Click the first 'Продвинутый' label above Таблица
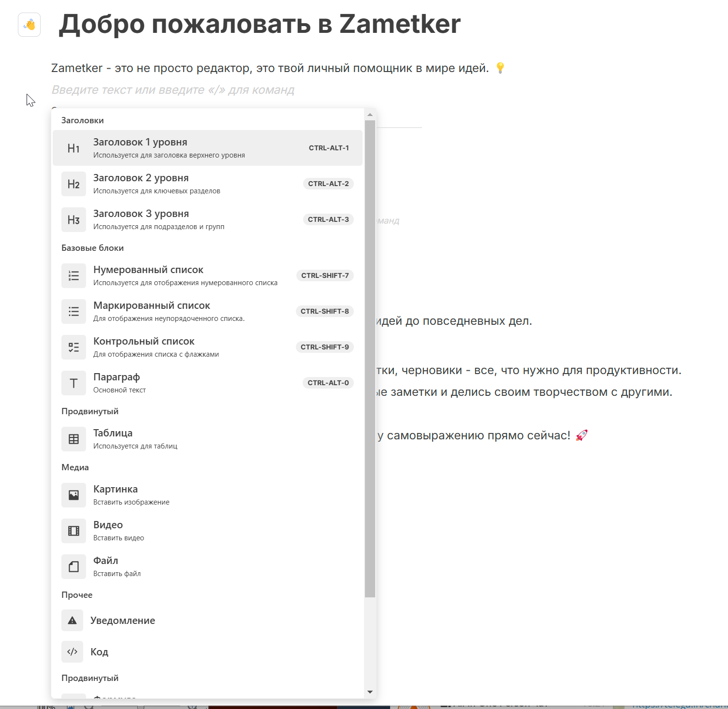 tap(90, 411)
